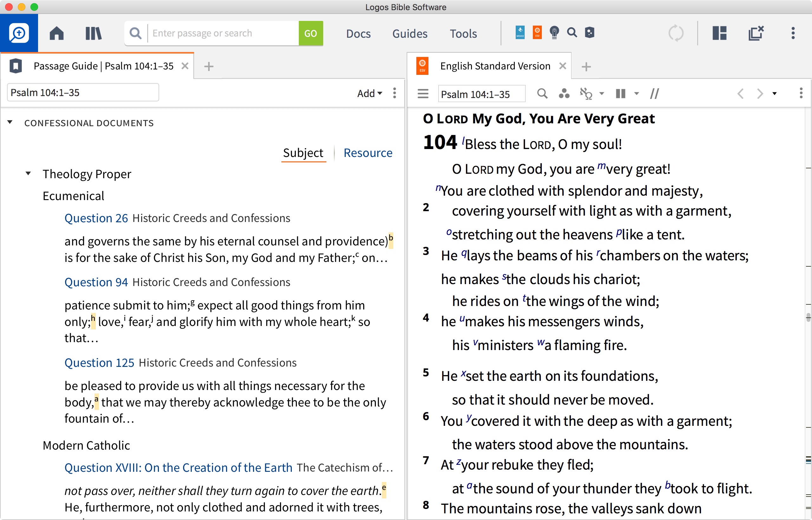
Task: Open the ESV panel kebab menu
Action: pos(801,93)
